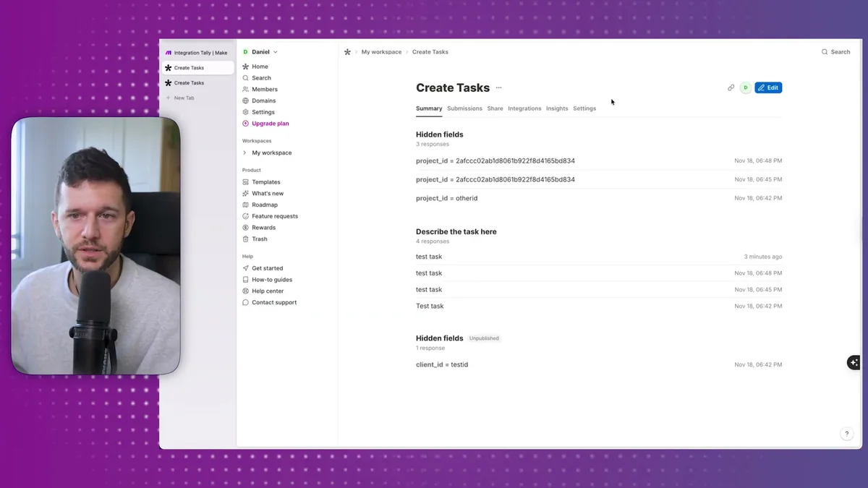This screenshot has width=868, height=488.
Task: Open the Trash
Action: point(258,239)
